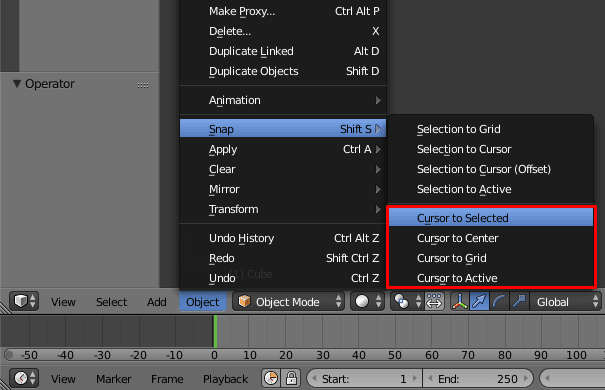Image resolution: width=605 pixels, height=390 pixels.
Task: Open the Timeline editor type selector
Action: [x=24, y=378]
